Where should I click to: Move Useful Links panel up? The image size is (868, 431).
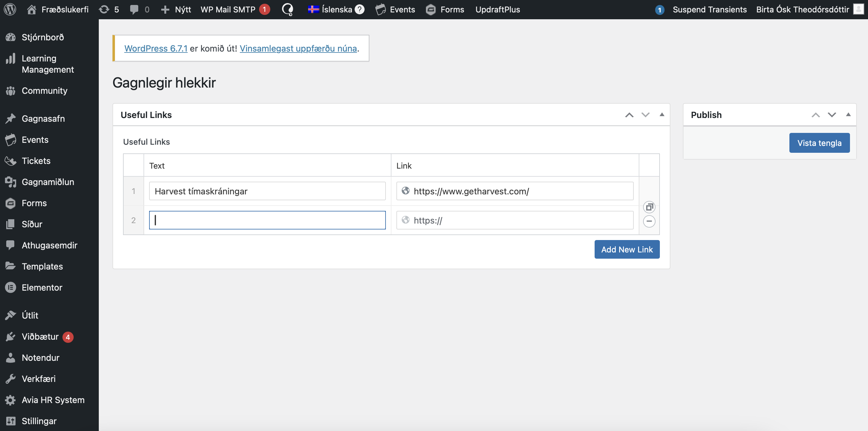click(x=629, y=115)
